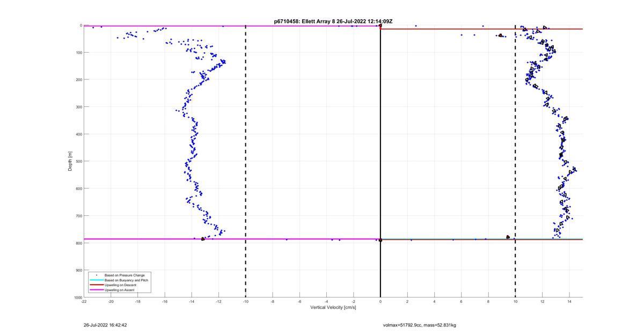
Task: Select the "Vertical Velocity [cm/s]" x-axis label
Action: click(x=333, y=307)
